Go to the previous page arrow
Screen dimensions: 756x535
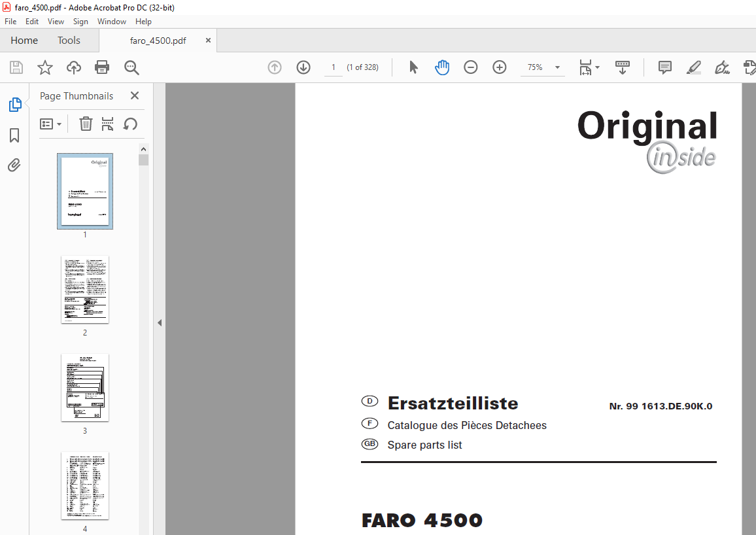click(275, 67)
